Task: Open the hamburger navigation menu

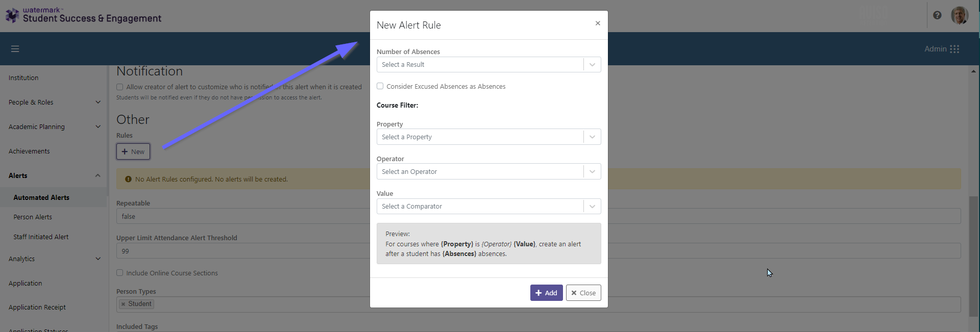Action: (15, 49)
